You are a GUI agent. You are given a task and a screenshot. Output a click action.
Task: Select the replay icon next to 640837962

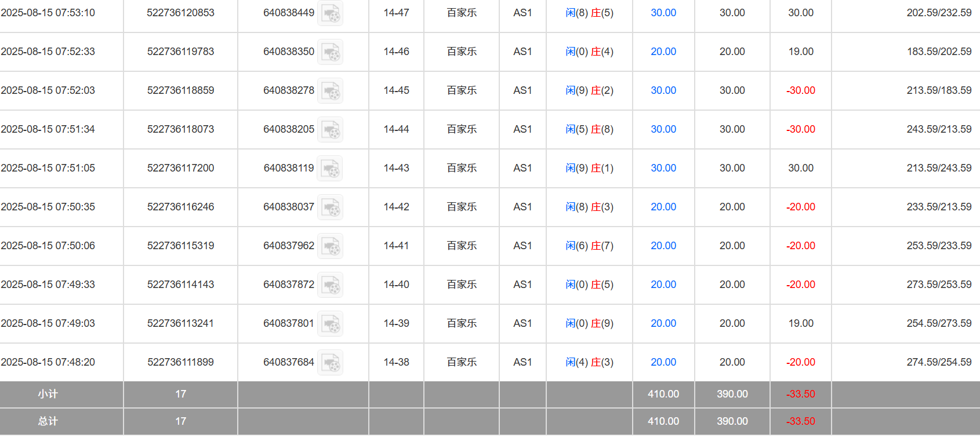331,246
